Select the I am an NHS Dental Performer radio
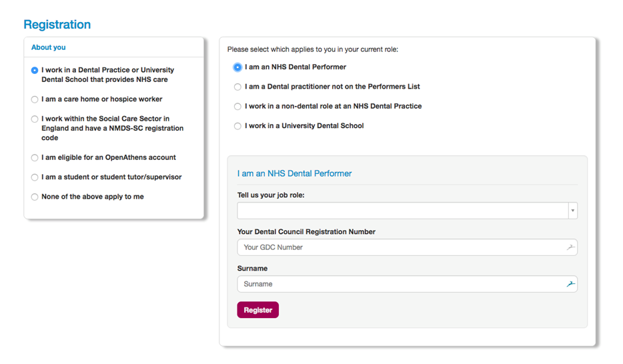623x364 pixels. [237, 67]
